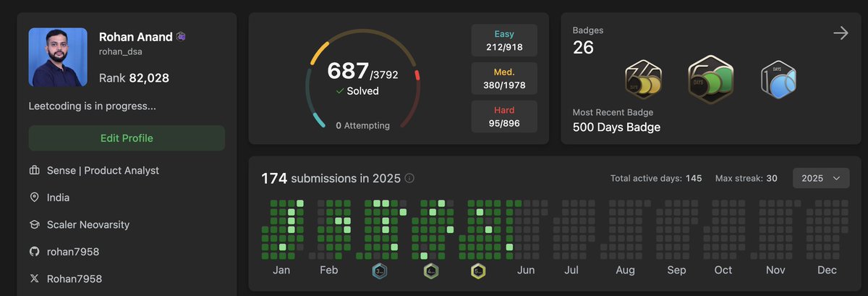Select the 100 days badge icon

[778, 80]
